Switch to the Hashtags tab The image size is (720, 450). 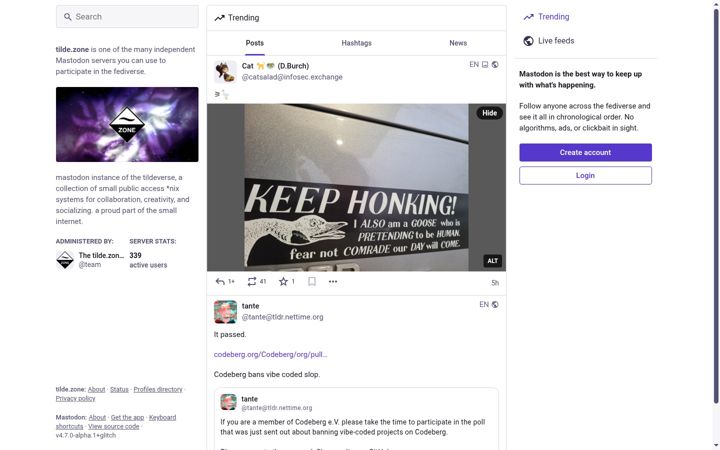[x=356, y=43]
